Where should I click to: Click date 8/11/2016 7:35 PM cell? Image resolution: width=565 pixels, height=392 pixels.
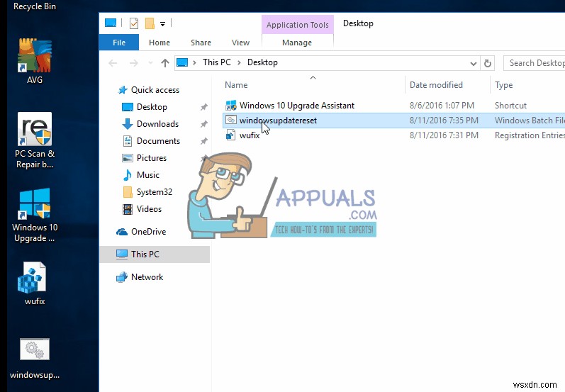point(444,121)
